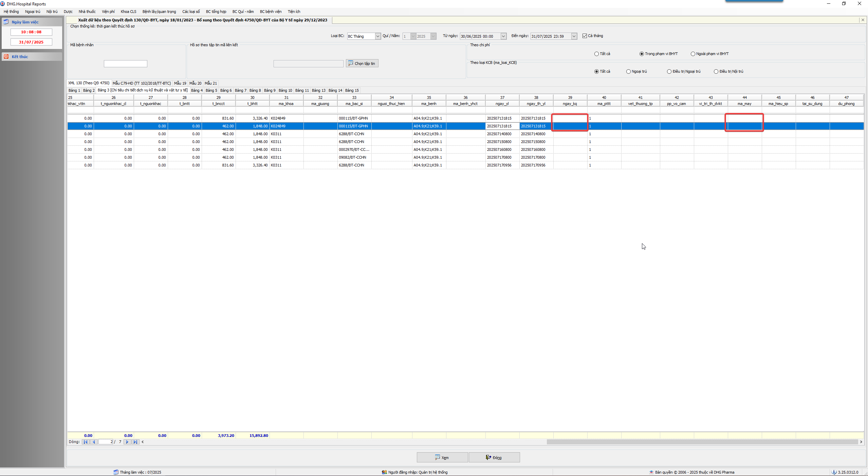868x476 pixels.
Task: Click the Ngày làm việc calendar icon
Action: pos(6,22)
